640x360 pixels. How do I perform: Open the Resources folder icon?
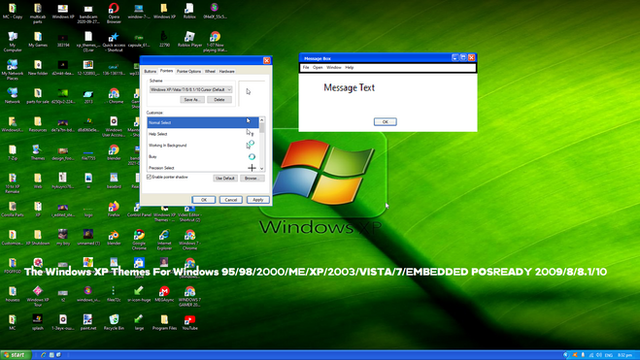pos(38,124)
